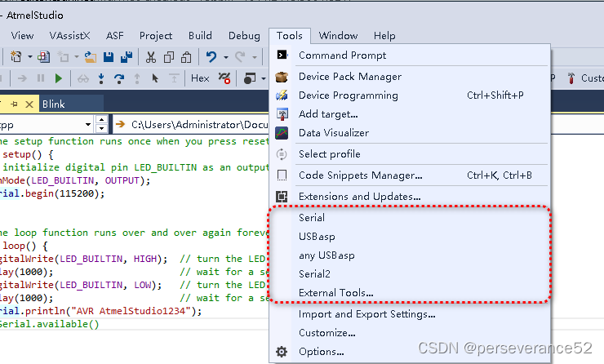Click the pin icon on the active tab
Image resolution: width=604 pixels, height=364 pixels.
pos(14,104)
